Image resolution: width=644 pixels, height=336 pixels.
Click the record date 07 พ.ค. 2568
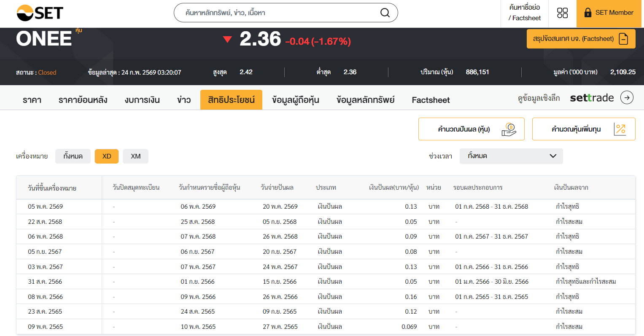198,237
